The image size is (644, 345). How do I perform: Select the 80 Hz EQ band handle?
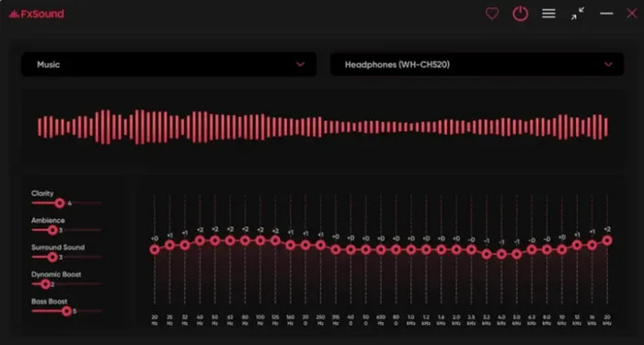(246, 241)
